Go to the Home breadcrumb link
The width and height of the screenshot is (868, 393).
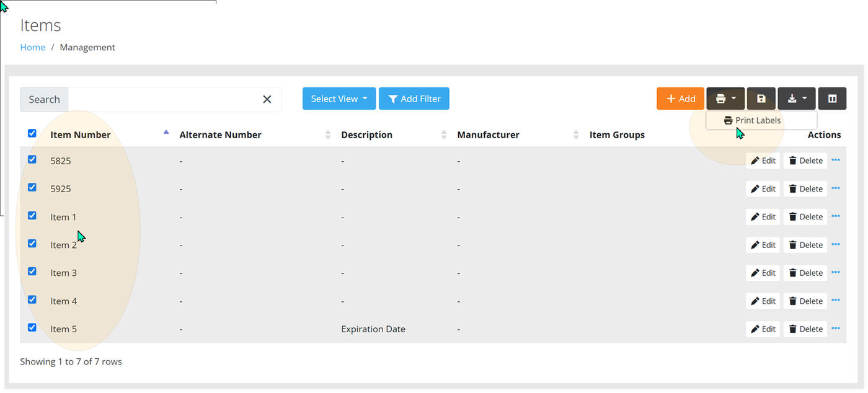pyautogui.click(x=32, y=47)
